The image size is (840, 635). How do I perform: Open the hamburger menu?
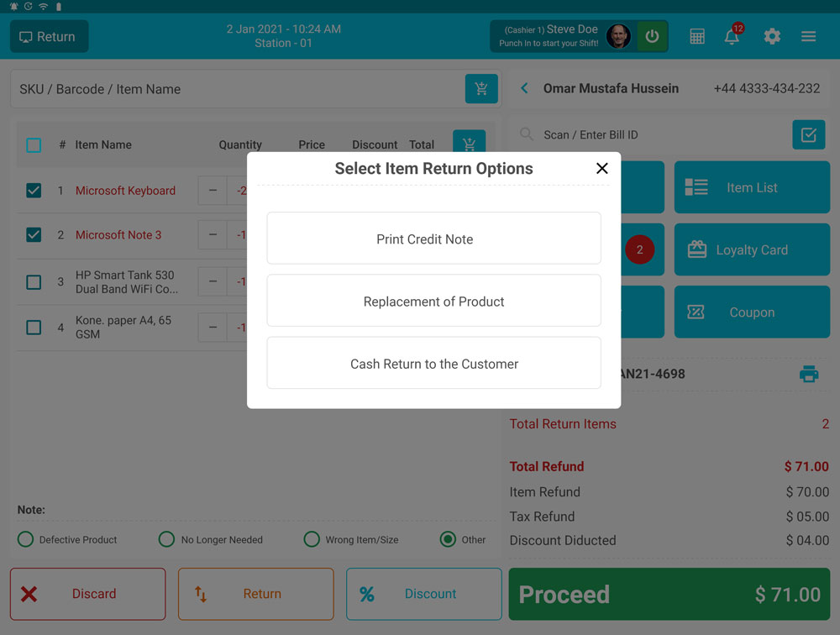pyautogui.click(x=808, y=37)
